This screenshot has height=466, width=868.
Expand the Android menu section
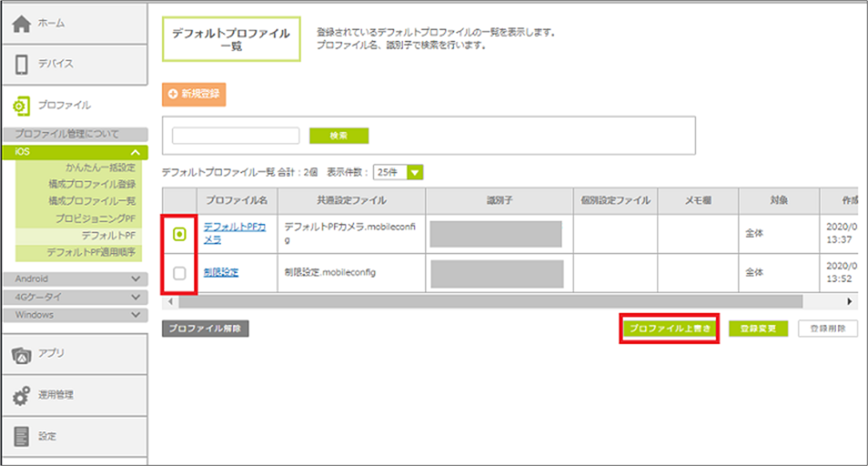tap(135, 279)
